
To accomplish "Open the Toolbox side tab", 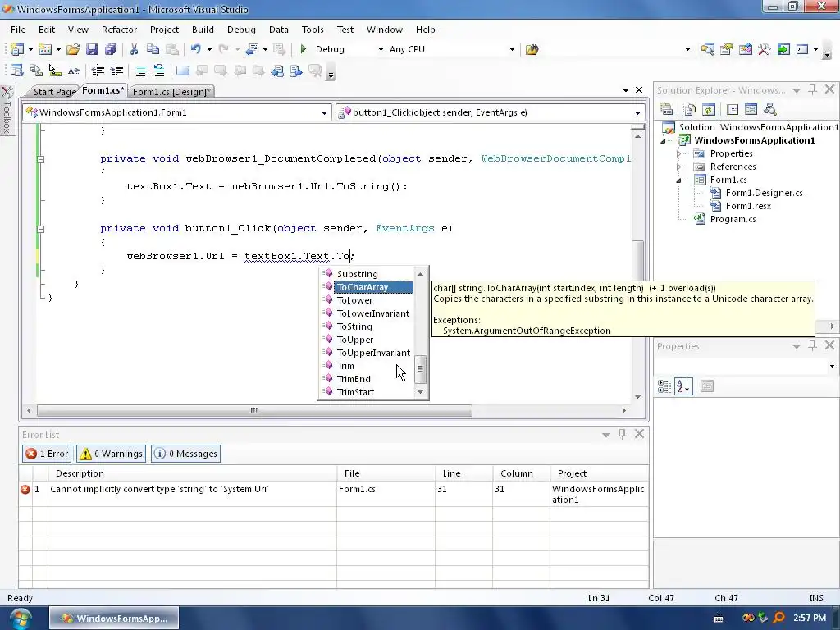I will [7, 111].
